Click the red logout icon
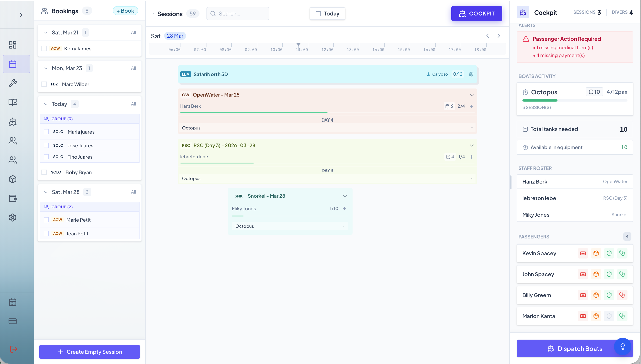 pos(13,349)
